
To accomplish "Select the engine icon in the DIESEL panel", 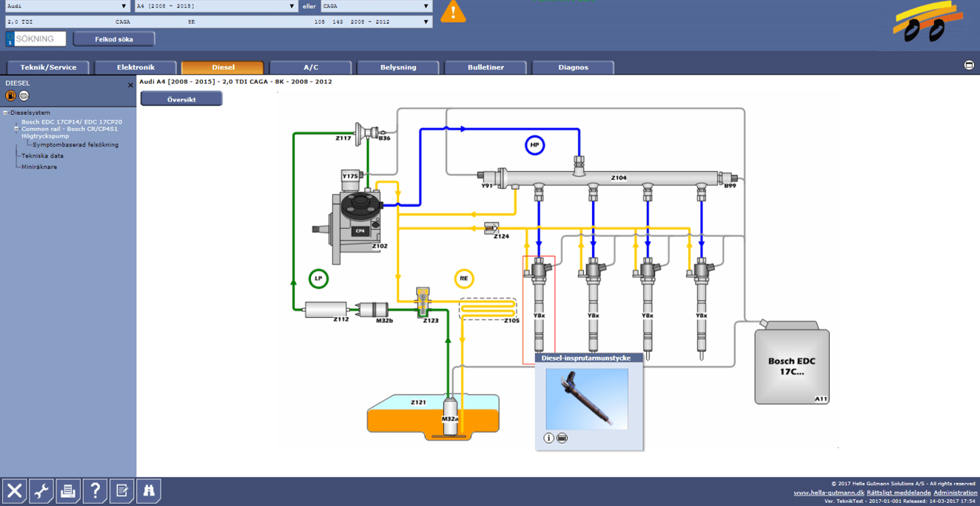I will pos(24,95).
